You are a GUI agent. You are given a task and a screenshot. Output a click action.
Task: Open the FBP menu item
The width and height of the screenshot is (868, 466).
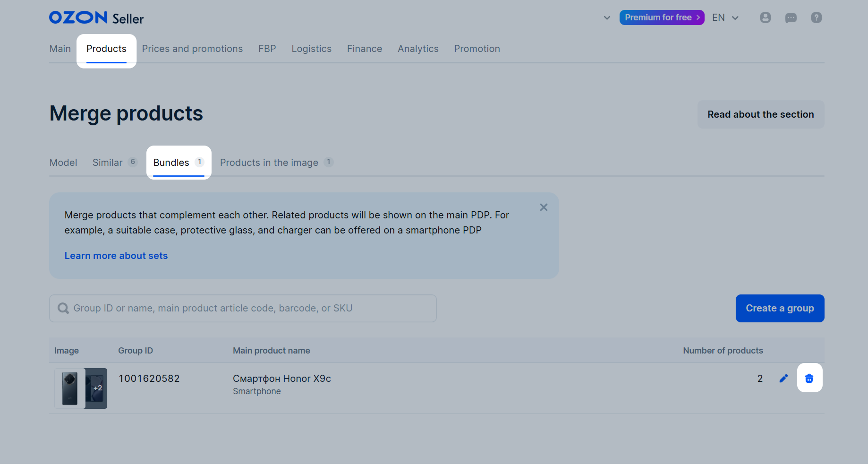coord(267,49)
